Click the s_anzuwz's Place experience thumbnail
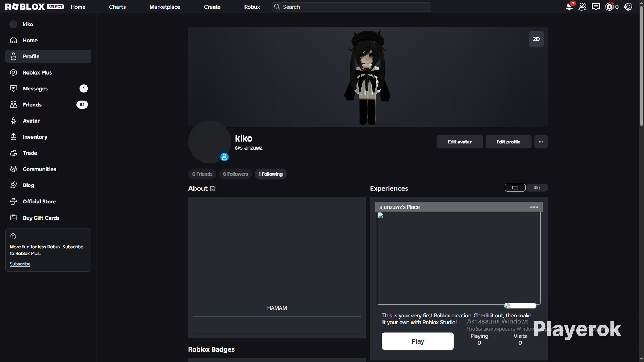644x362 pixels. pyautogui.click(x=459, y=258)
